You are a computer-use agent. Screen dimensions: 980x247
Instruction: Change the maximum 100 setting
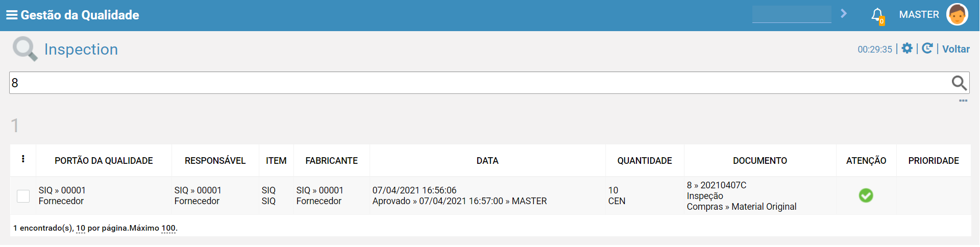[168, 228]
